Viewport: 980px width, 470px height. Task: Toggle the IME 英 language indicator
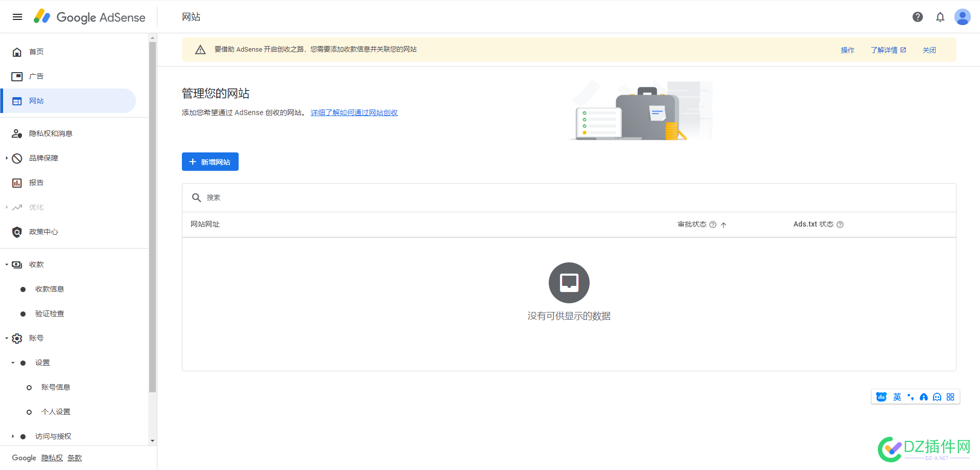tap(897, 397)
